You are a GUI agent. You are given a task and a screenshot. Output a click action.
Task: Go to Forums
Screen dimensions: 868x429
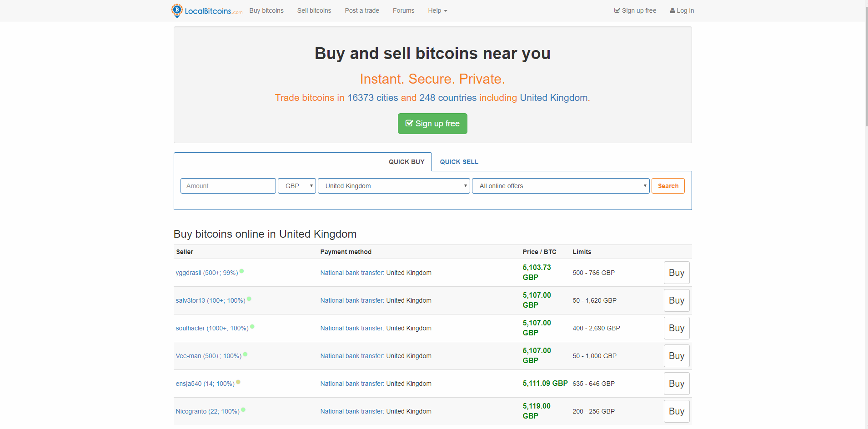tap(403, 10)
